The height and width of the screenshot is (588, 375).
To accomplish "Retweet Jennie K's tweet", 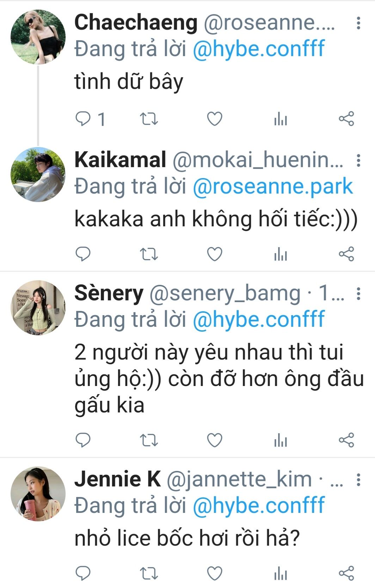I will 149,574.
